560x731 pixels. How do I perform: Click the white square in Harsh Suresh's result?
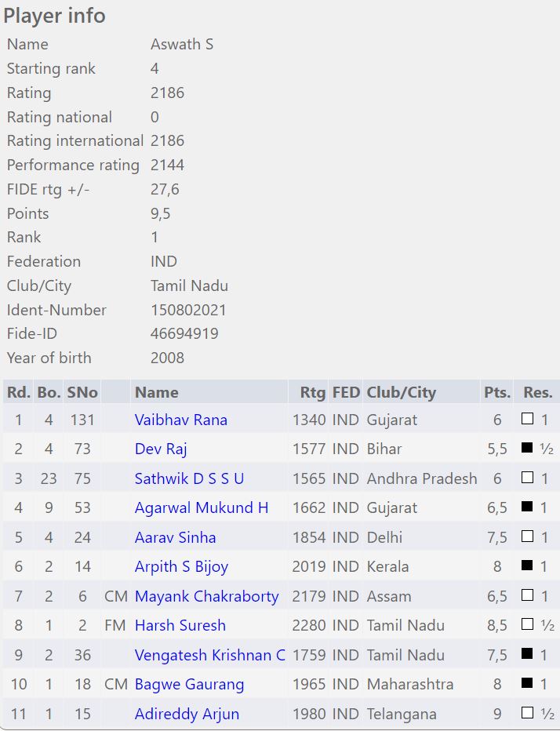pyautogui.click(x=527, y=625)
